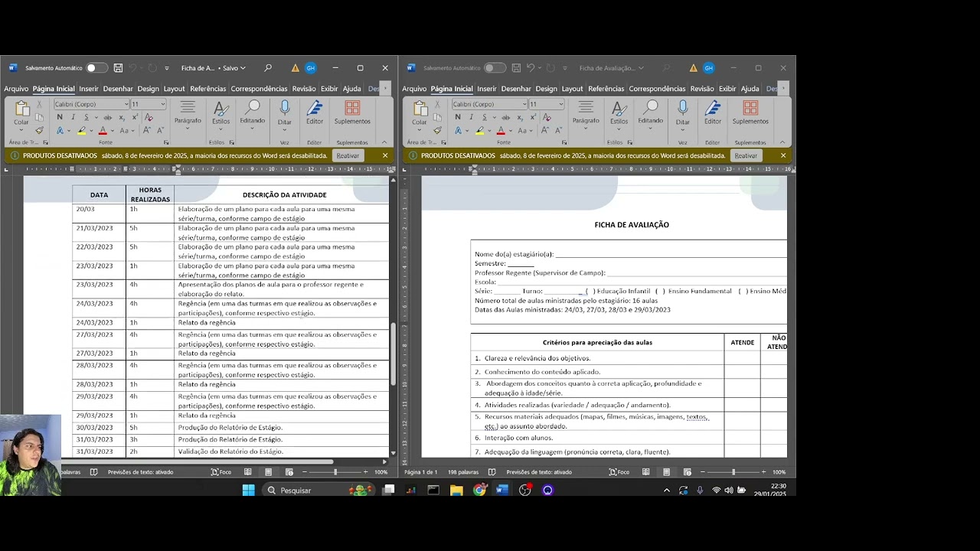Open Inserir tab in left window
980x551 pixels.
tap(89, 89)
